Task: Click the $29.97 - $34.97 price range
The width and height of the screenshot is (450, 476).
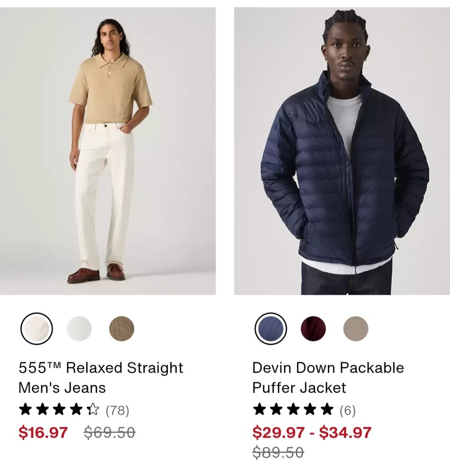Action: coord(312,432)
